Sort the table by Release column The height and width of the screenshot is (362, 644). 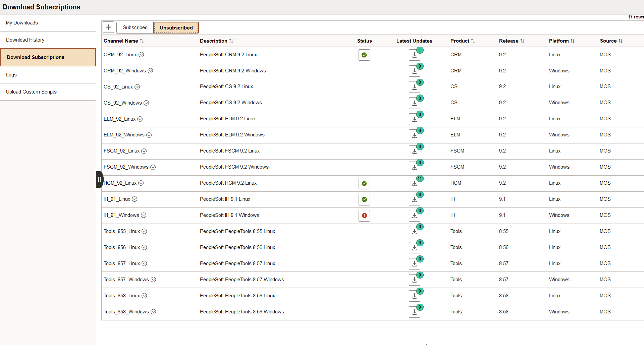coord(523,41)
